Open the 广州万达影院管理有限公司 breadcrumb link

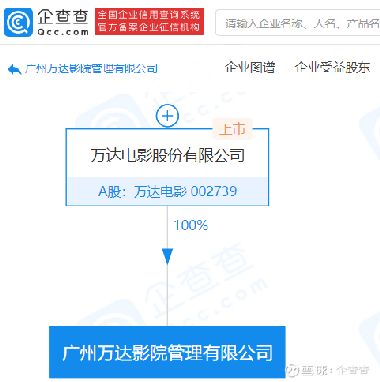[x=91, y=69]
